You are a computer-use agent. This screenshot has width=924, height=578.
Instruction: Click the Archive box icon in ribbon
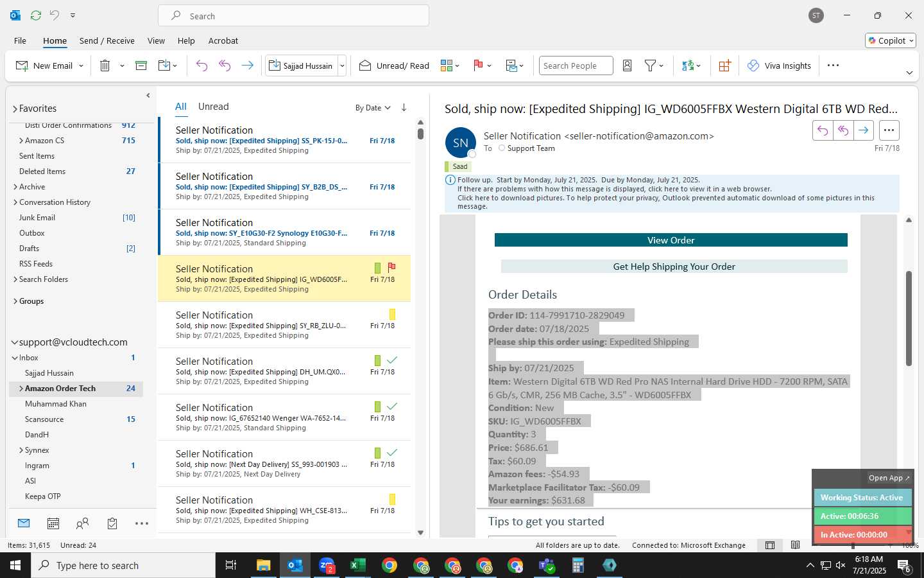[141, 66]
